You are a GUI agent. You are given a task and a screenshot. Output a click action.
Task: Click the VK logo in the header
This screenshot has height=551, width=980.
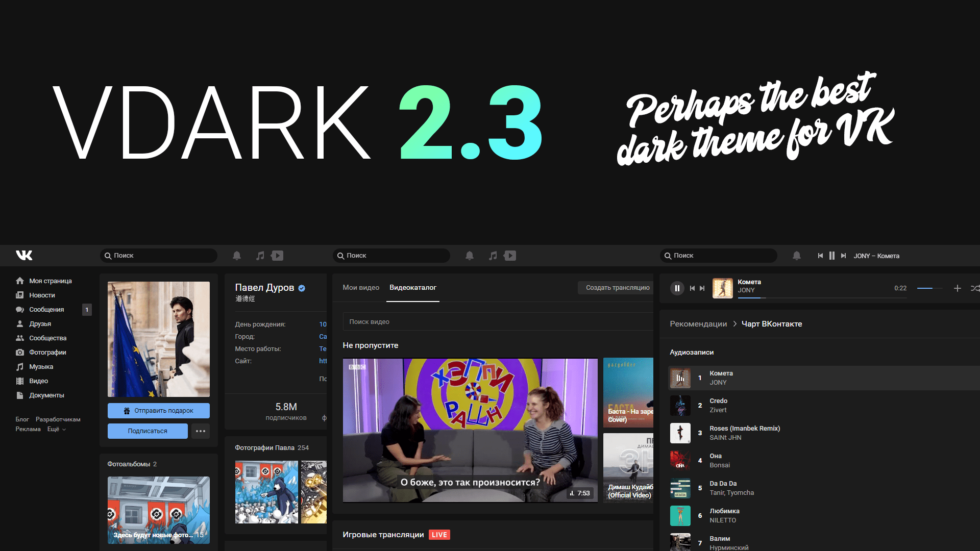pyautogui.click(x=24, y=255)
